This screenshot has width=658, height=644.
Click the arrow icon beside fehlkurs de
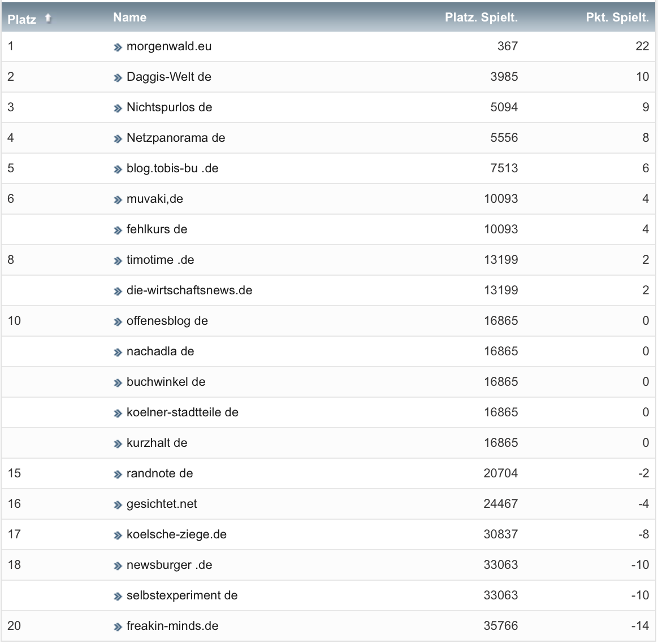118,230
